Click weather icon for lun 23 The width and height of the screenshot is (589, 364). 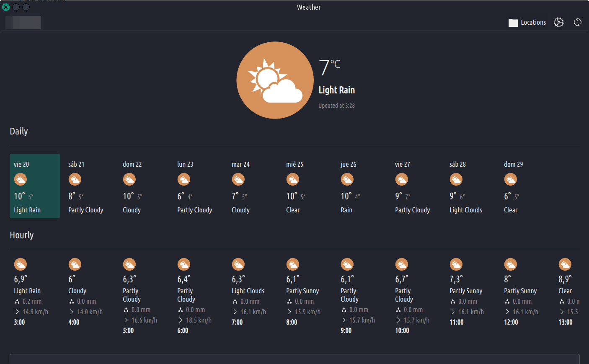(183, 180)
